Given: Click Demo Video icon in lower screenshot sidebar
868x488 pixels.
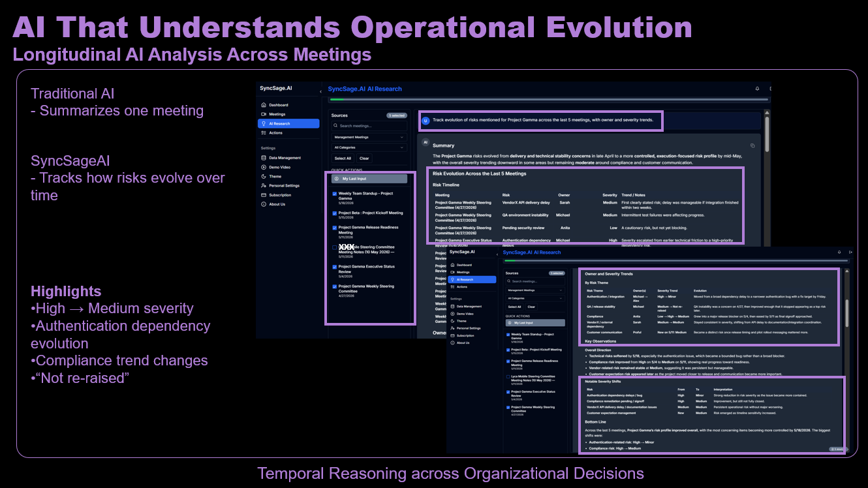Looking at the screenshot, I should click(452, 314).
